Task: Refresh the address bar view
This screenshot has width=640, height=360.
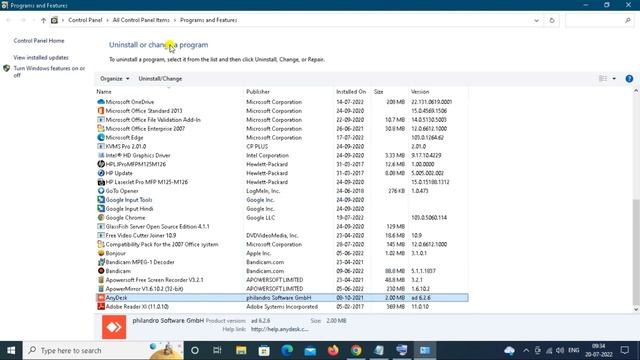Action: coord(552,20)
